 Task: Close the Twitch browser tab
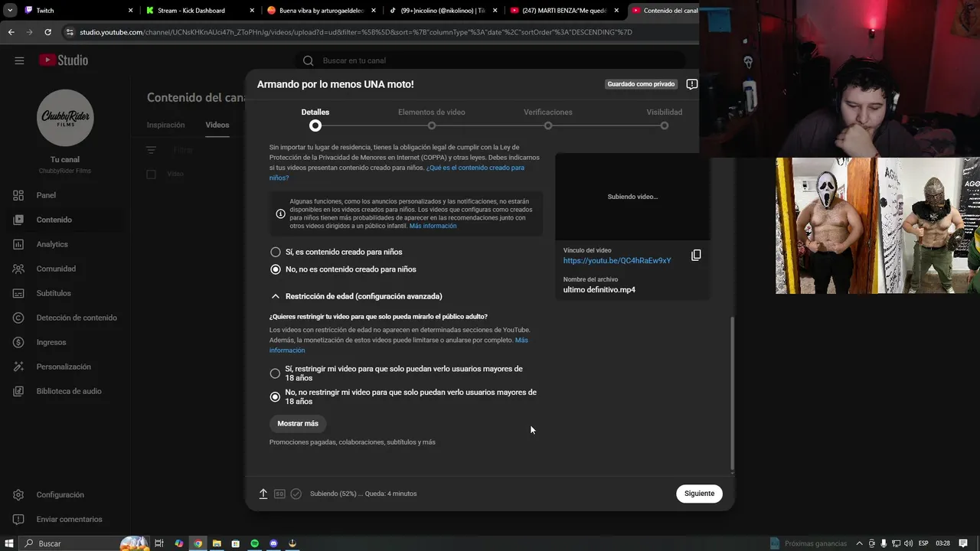130,11
